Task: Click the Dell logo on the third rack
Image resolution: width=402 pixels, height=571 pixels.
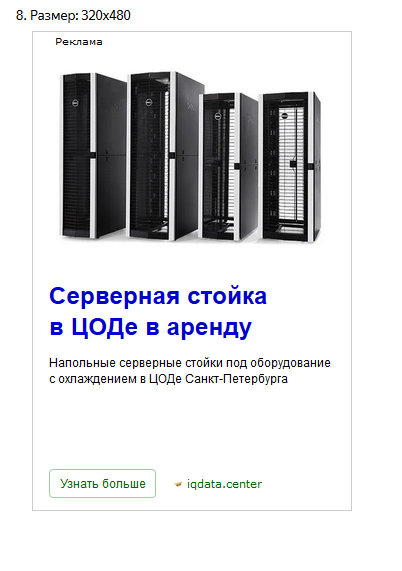Action: 218,117
